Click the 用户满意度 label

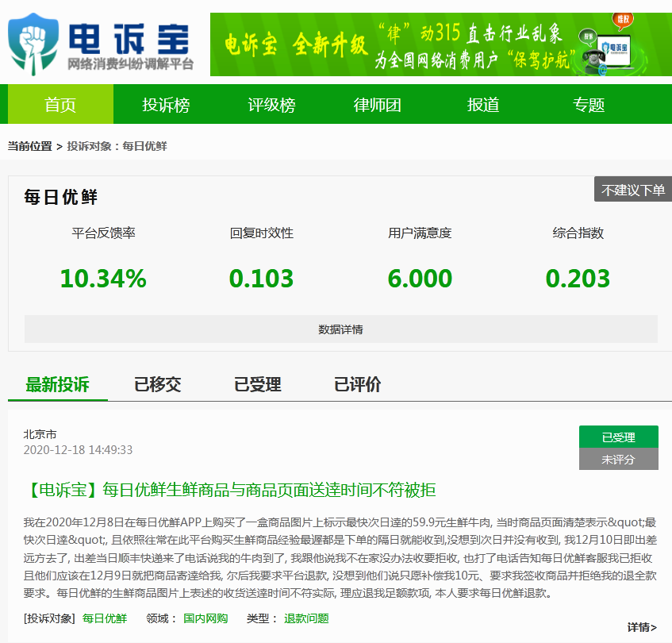[x=420, y=233]
